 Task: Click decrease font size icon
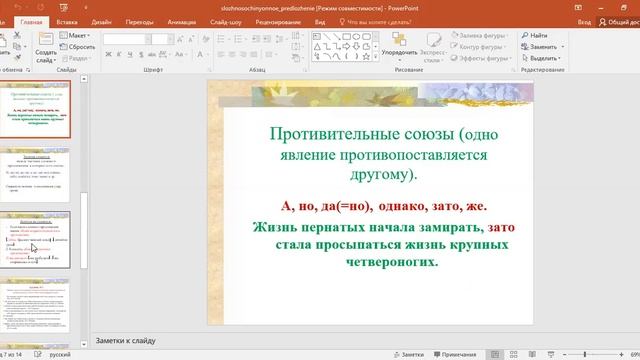(x=191, y=39)
